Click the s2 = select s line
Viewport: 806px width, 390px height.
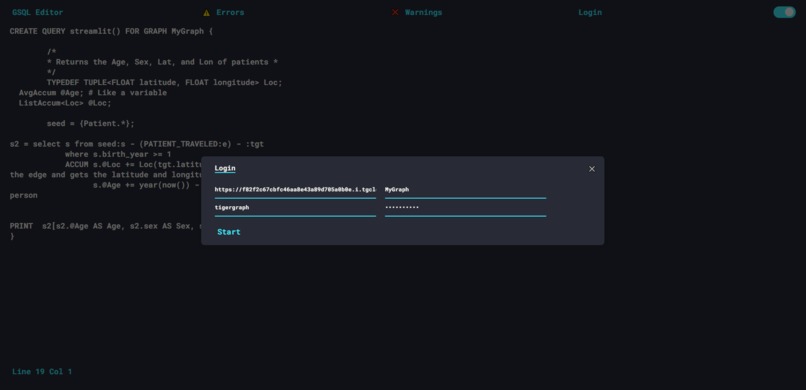[137, 144]
